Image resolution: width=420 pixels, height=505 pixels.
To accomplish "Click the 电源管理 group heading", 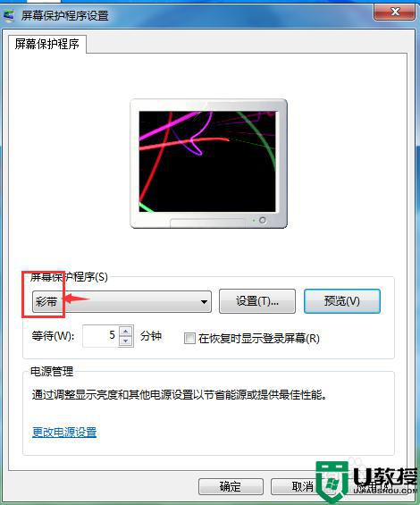I will (52, 371).
